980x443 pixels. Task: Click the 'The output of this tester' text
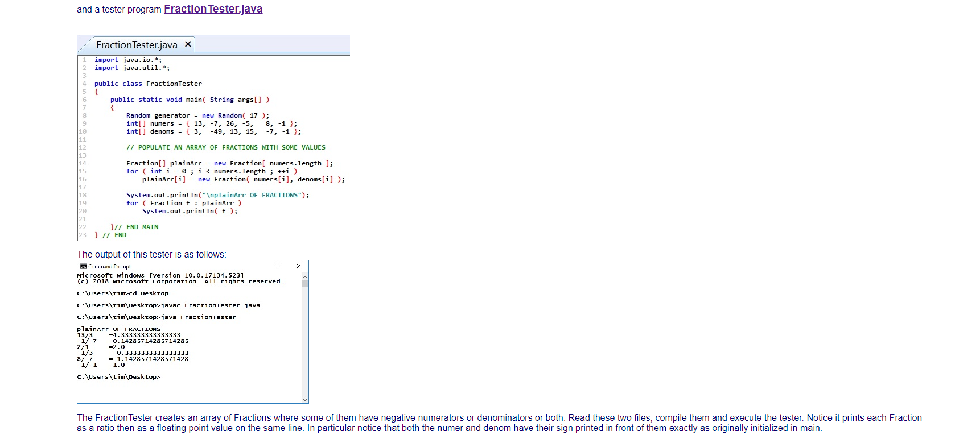pyautogui.click(x=151, y=255)
